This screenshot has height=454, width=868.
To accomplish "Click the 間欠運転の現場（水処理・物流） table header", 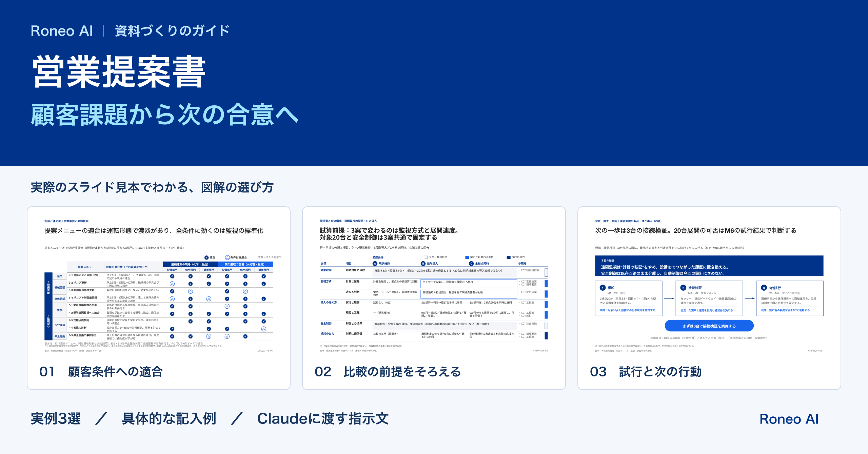I will coord(245,264).
